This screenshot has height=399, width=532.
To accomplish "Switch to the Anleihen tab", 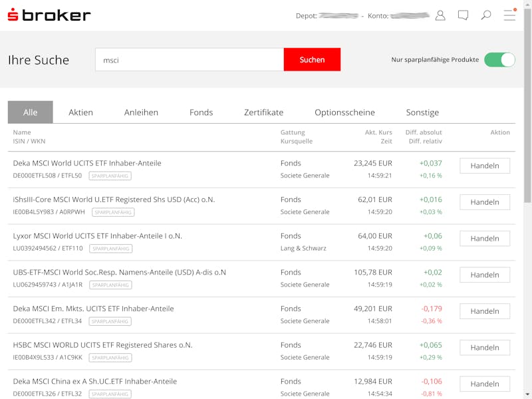I will [x=141, y=112].
